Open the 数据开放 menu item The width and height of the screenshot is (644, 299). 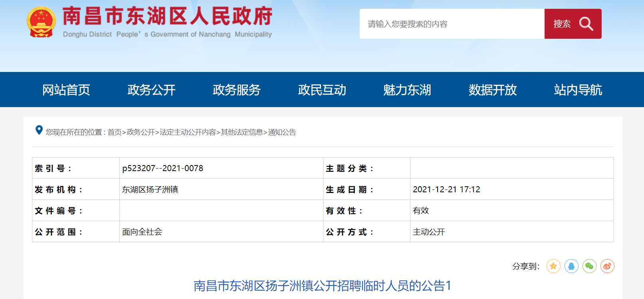point(493,90)
